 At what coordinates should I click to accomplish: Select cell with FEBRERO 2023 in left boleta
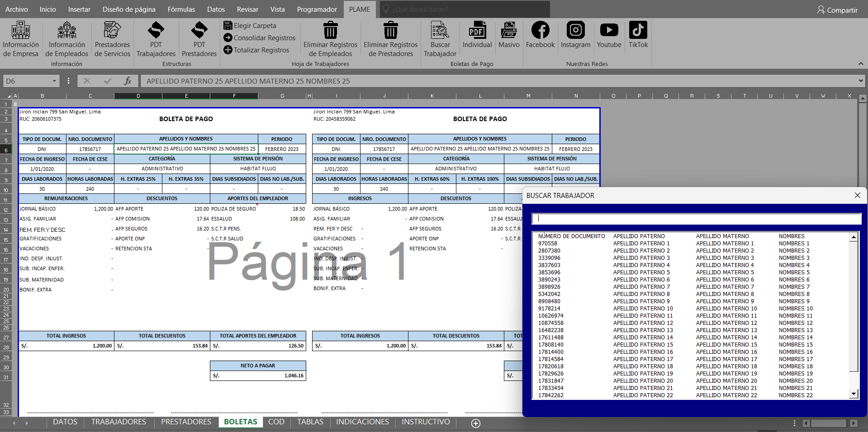coord(282,149)
